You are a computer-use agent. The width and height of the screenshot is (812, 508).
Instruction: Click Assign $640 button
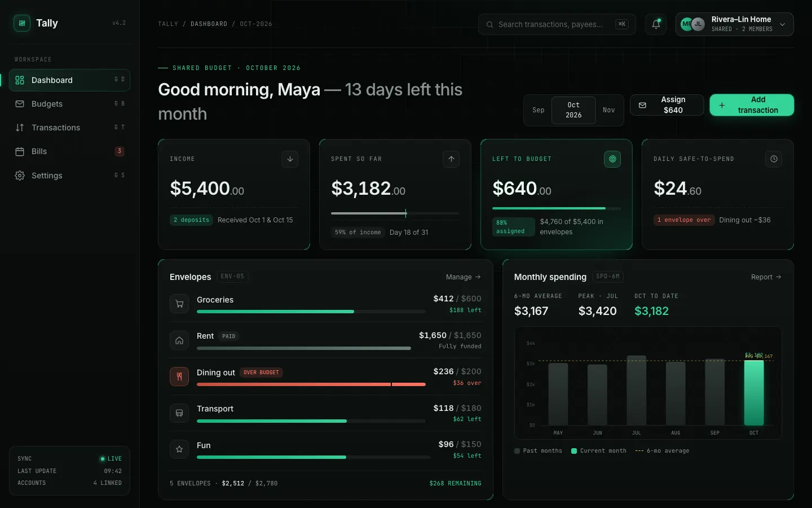pyautogui.click(x=667, y=105)
